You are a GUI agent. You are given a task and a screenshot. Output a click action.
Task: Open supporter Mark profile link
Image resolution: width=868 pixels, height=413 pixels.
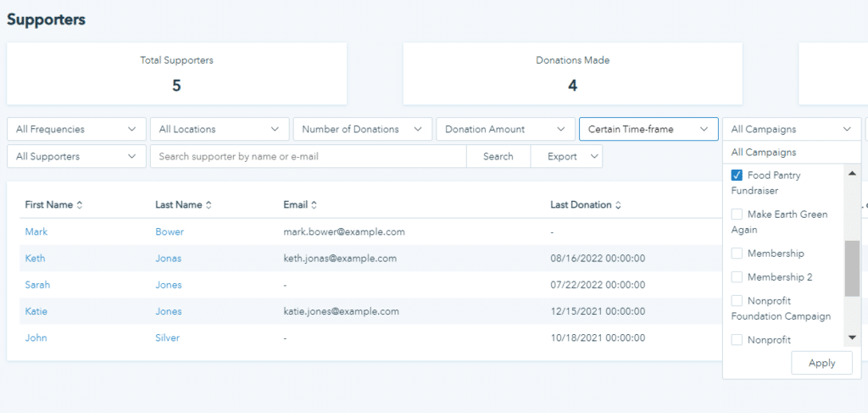click(x=36, y=232)
